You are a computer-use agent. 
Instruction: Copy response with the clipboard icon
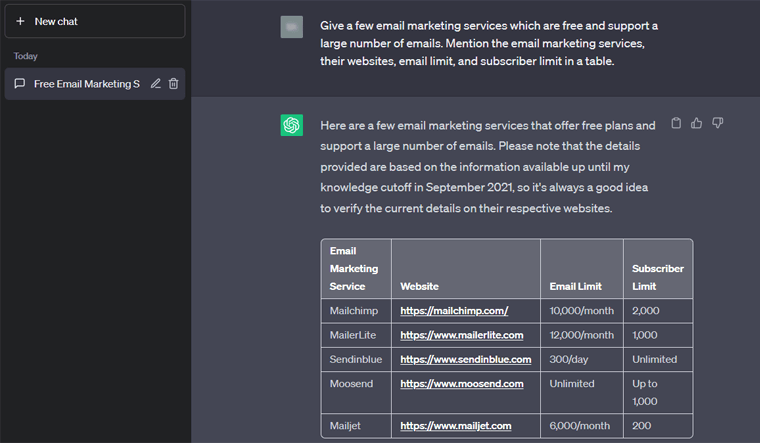click(676, 123)
